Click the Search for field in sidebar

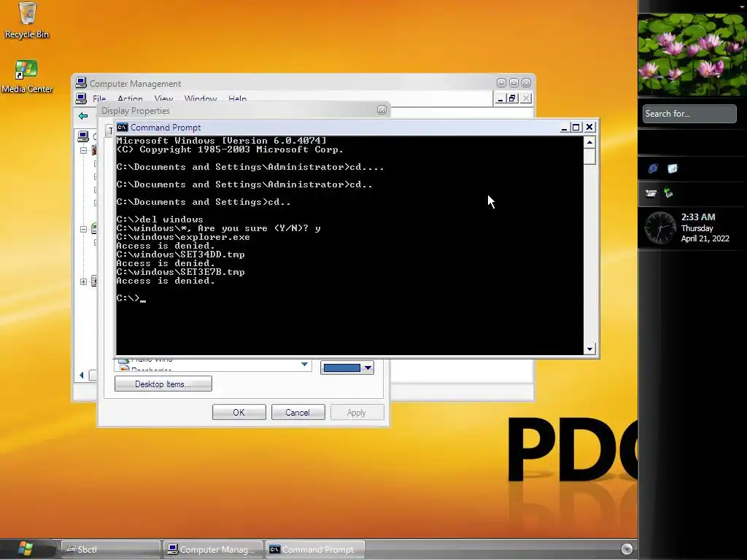click(689, 114)
